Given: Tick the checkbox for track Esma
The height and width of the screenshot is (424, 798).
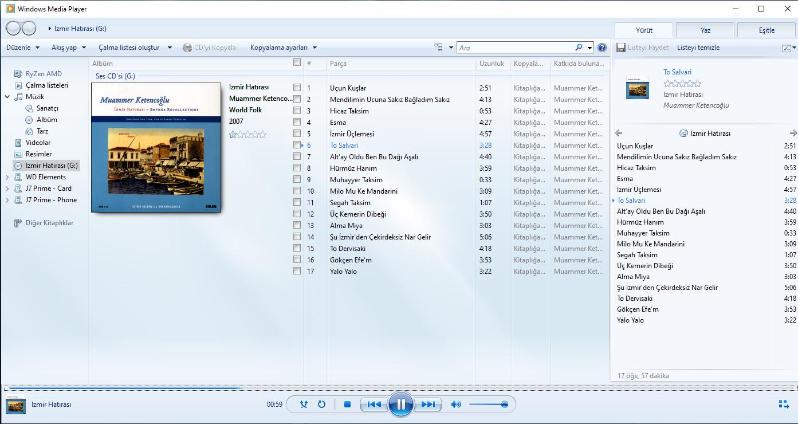Looking at the screenshot, I should click(297, 122).
